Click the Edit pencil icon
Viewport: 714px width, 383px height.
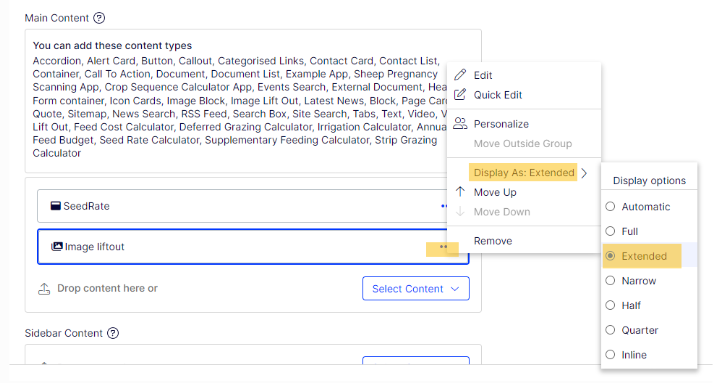[x=460, y=75]
